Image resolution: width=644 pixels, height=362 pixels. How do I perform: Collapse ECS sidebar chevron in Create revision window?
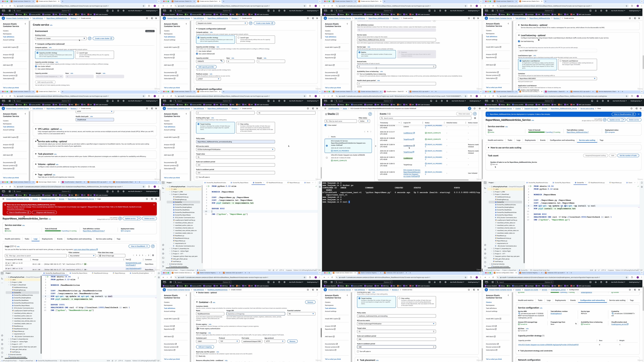pyautogui.click(x=186, y=295)
